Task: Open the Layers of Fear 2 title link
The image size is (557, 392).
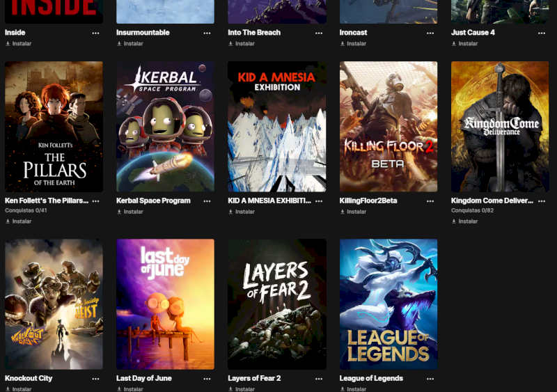Action: pyautogui.click(x=254, y=379)
